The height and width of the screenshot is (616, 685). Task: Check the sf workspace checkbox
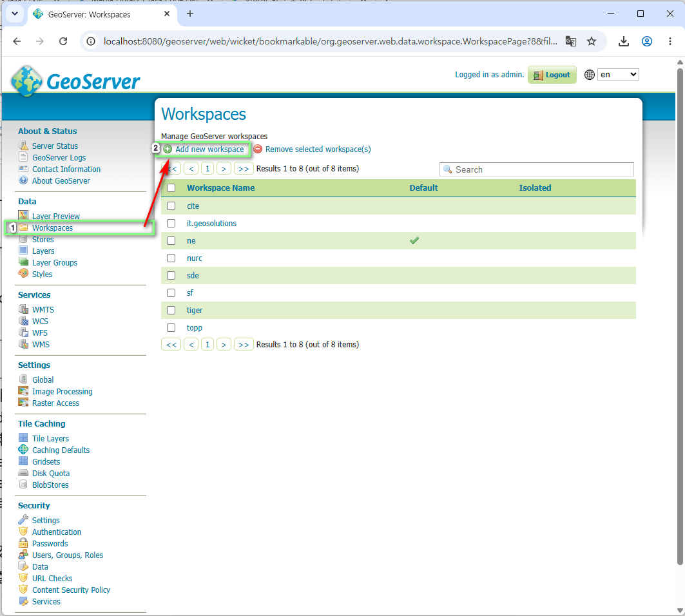pos(171,293)
